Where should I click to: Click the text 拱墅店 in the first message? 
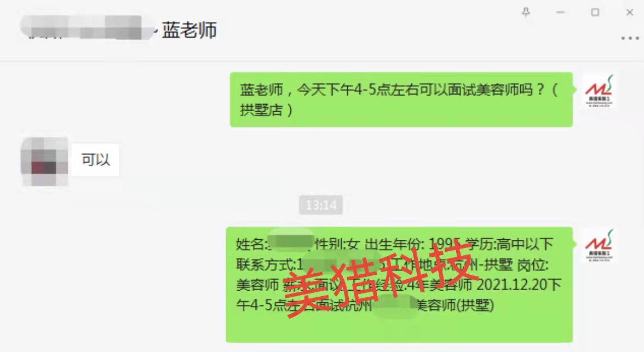click(x=261, y=109)
